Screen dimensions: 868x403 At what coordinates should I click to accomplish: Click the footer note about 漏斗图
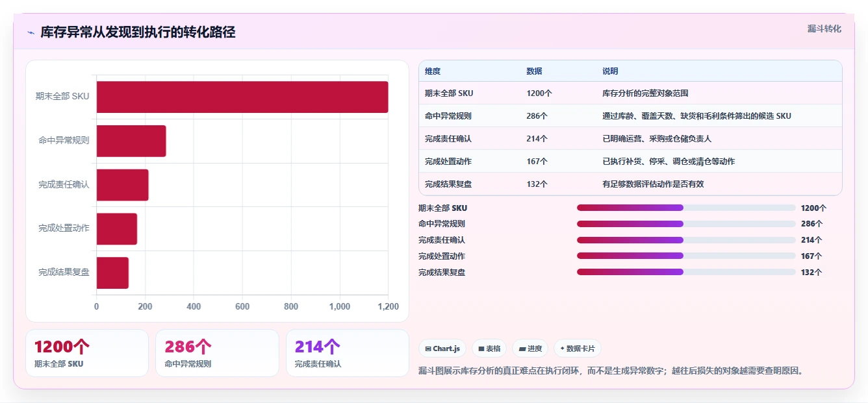coord(612,371)
